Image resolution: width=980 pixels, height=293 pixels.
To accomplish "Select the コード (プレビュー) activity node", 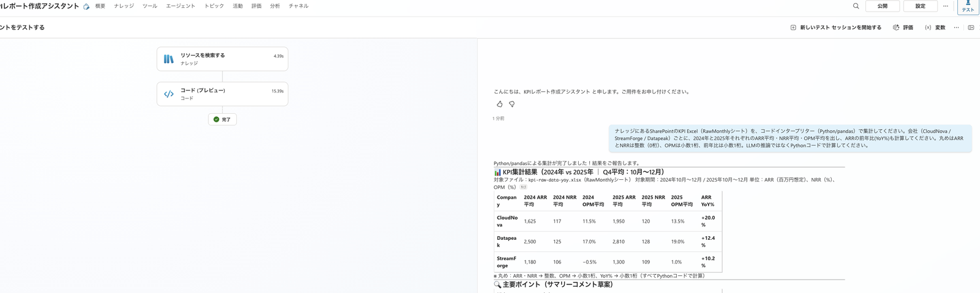I will [x=222, y=94].
